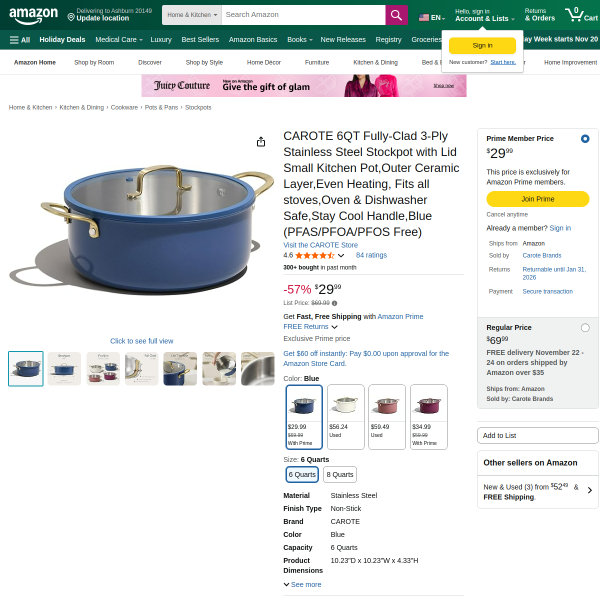
Task: Select the cream white color swatch
Action: (x=346, y=417)
